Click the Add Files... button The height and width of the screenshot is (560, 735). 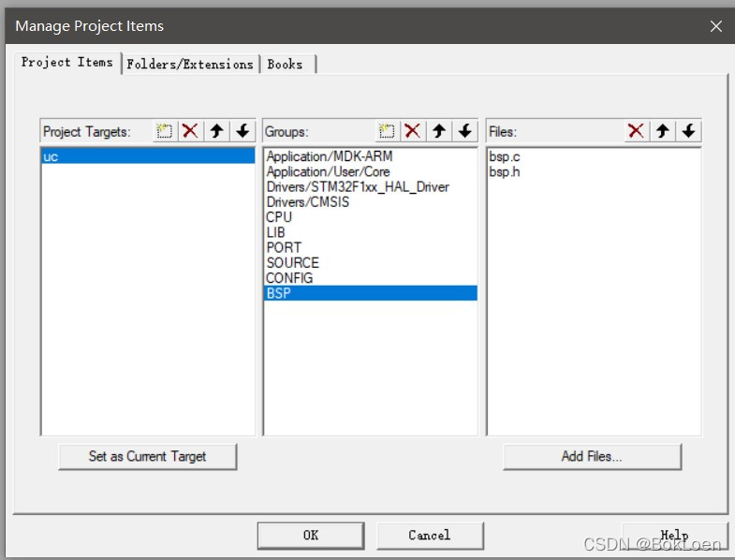[592, 456]
